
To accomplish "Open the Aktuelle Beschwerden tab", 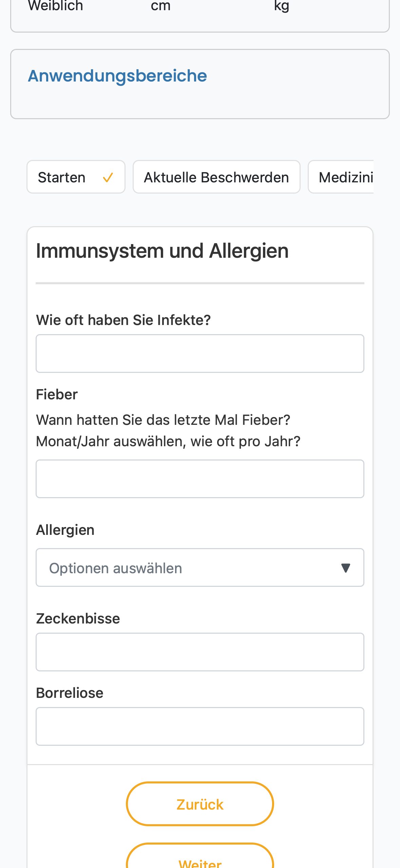I will (x=216, y=177).
